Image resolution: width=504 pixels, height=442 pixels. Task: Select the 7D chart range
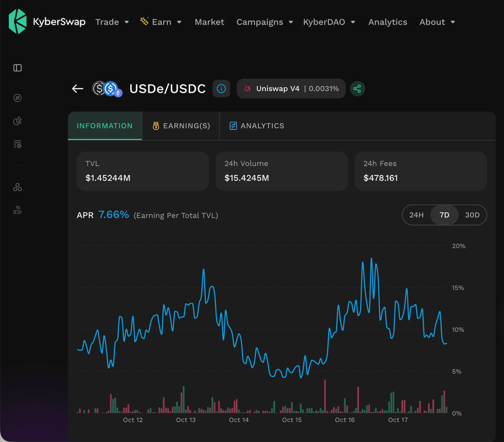(444, 215)
